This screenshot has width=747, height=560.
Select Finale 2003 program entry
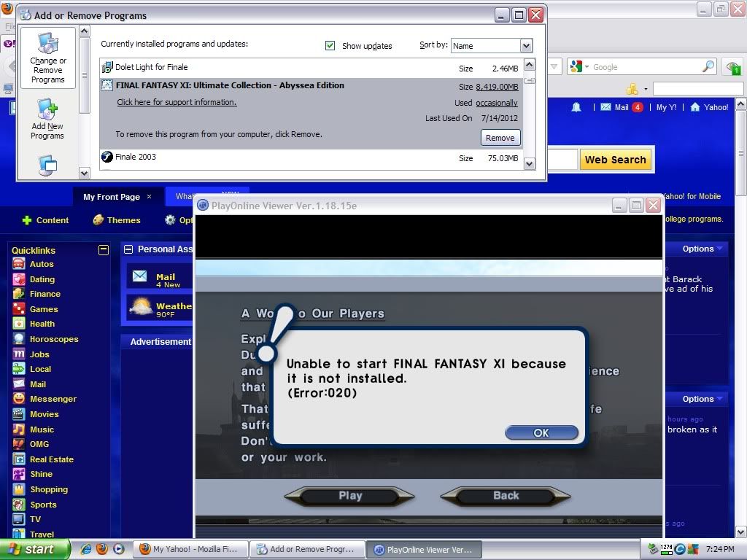pyautogui.click(x=311, y=157)
